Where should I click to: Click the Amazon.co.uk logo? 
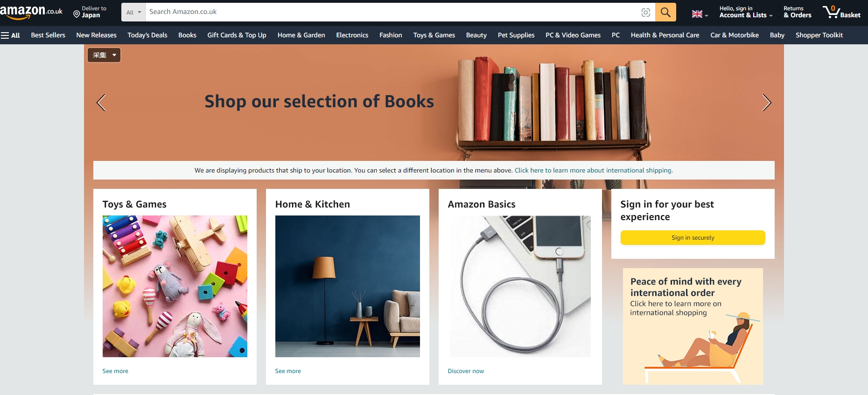(x=31, y=12)
